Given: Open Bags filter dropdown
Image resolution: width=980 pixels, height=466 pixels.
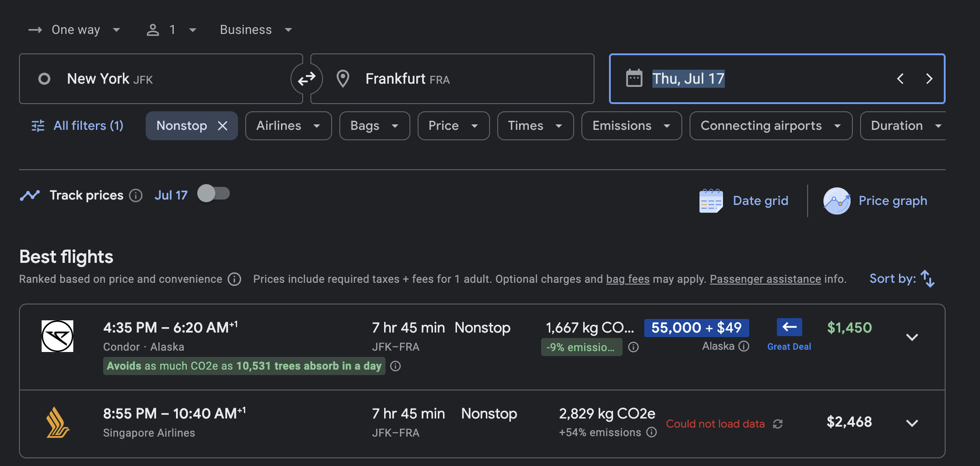Looking at the screenshot, I should click(x=375, y=126).
